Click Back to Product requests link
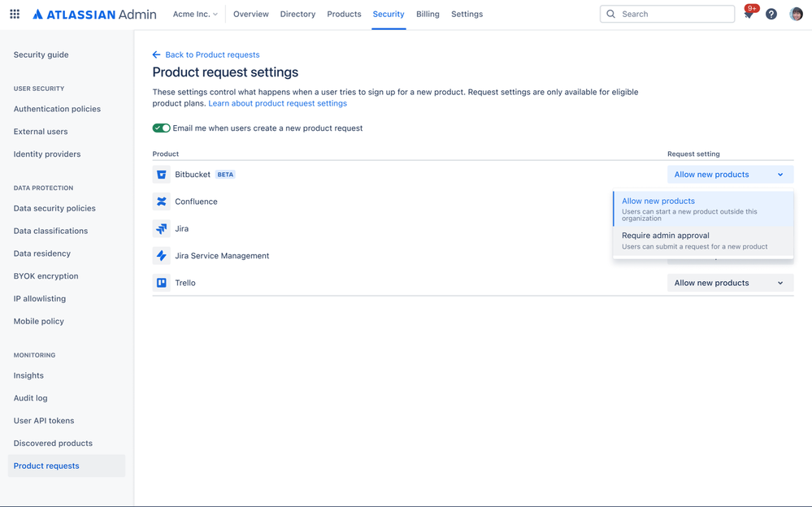The height and width of the screenshot is (507, 812). click(x=212, y=54)
